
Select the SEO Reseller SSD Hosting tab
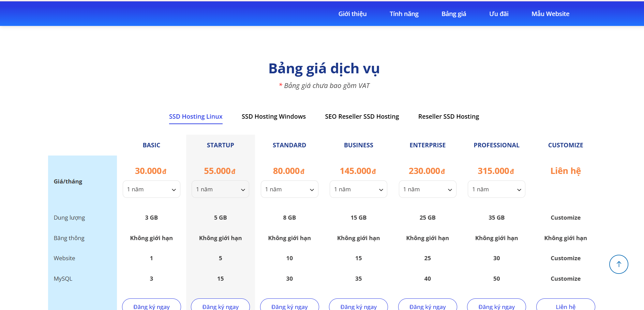(362, 117)
